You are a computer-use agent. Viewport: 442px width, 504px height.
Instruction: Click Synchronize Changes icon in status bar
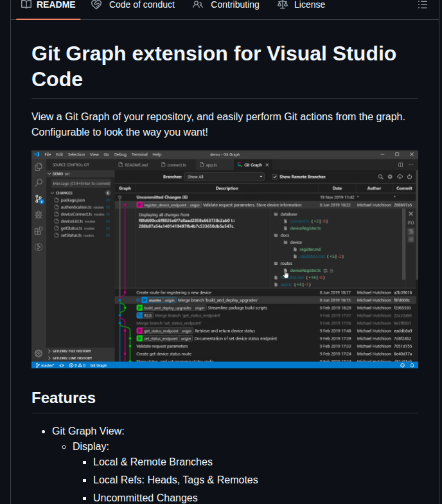[x=62, y=365]
